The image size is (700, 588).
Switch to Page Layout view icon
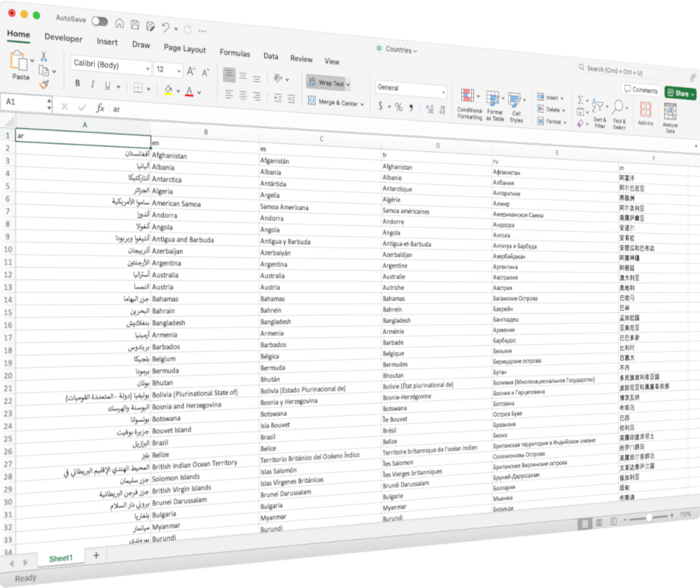point(599,522)
